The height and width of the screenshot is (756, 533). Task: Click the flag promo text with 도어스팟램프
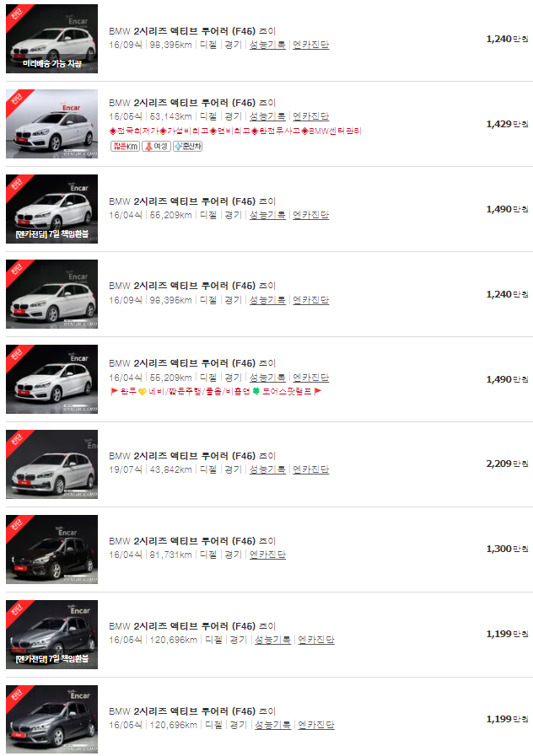(216, 392)
